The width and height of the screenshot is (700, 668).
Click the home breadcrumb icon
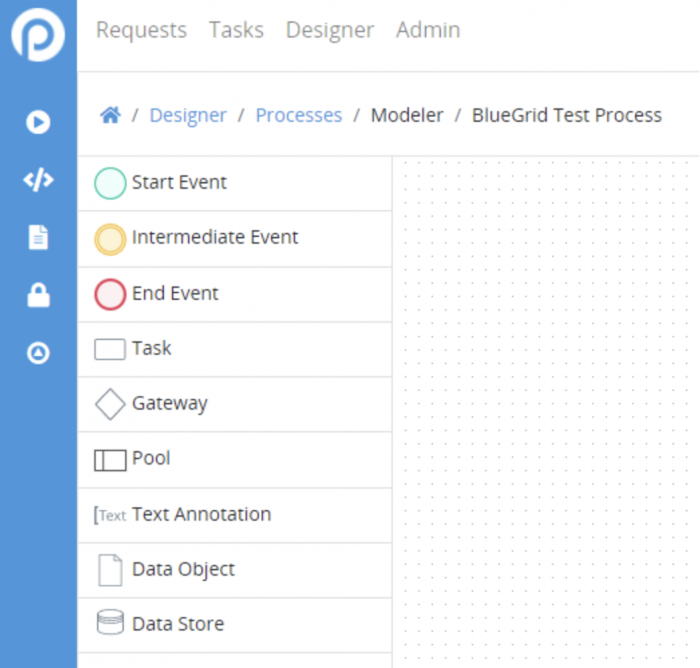tap(110, 115)
